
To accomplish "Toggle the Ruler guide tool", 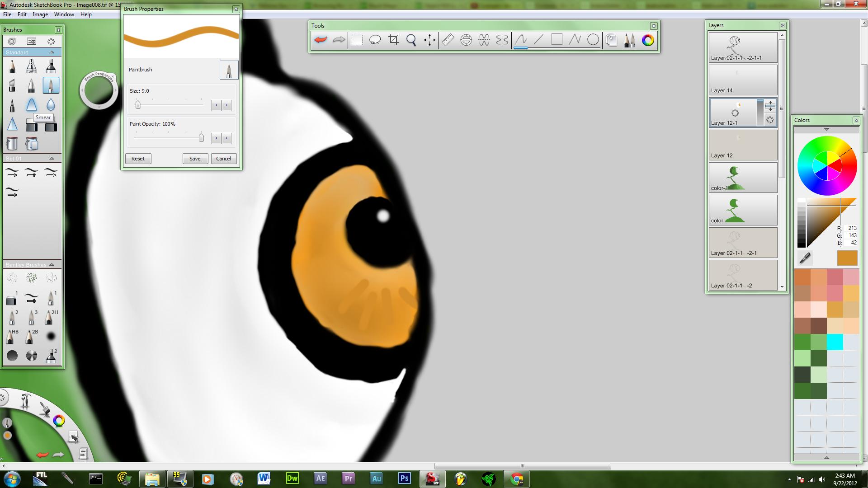I will [x=448, y=40].
